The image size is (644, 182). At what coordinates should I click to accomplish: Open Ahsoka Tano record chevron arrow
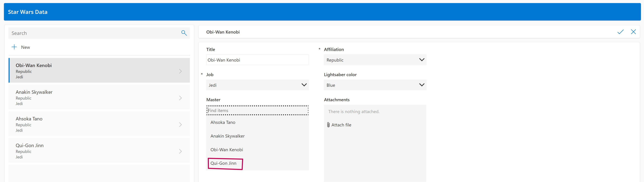pos(180,125)
